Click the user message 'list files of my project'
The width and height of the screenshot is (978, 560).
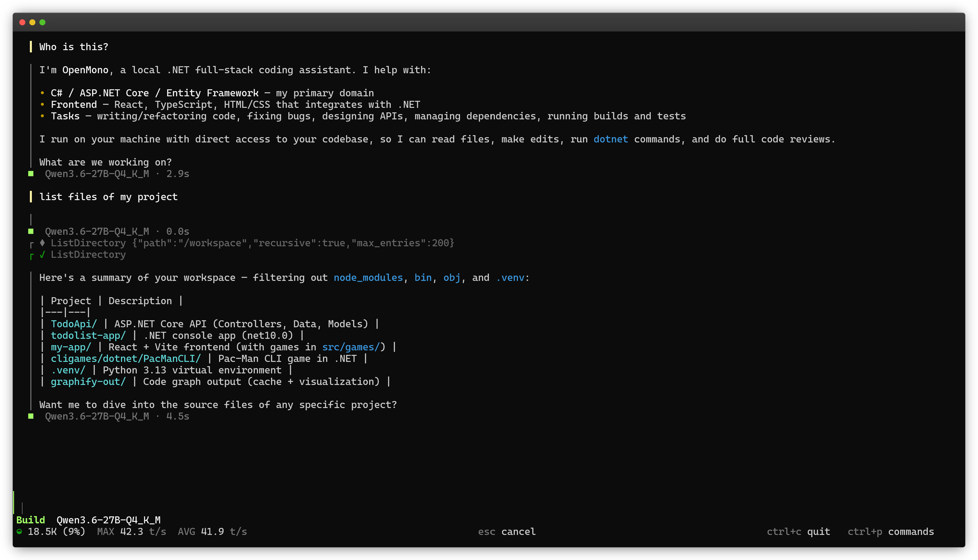pos(108,197)
